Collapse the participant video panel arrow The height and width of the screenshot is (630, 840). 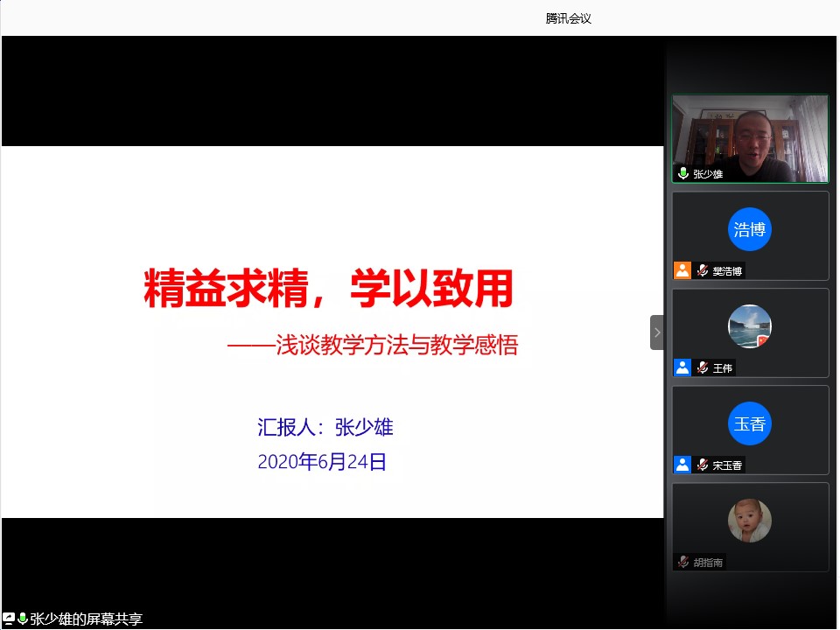656,332
